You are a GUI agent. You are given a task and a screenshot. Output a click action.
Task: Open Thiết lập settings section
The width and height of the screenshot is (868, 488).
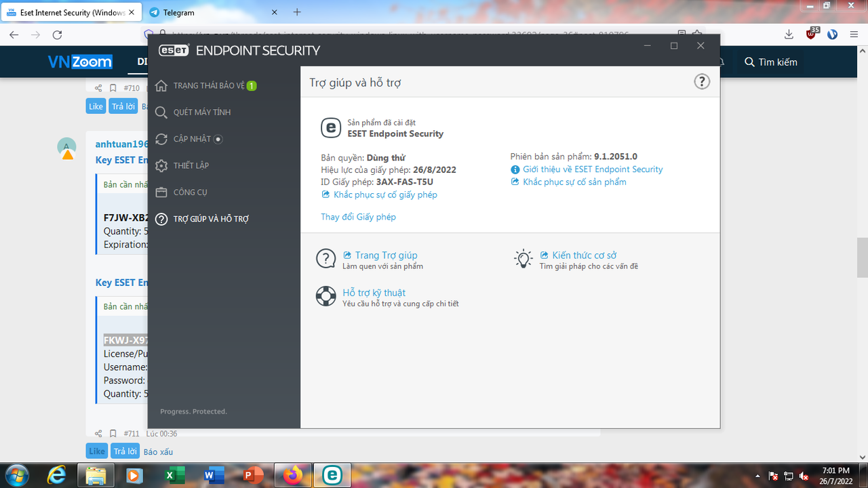[191, 165]
